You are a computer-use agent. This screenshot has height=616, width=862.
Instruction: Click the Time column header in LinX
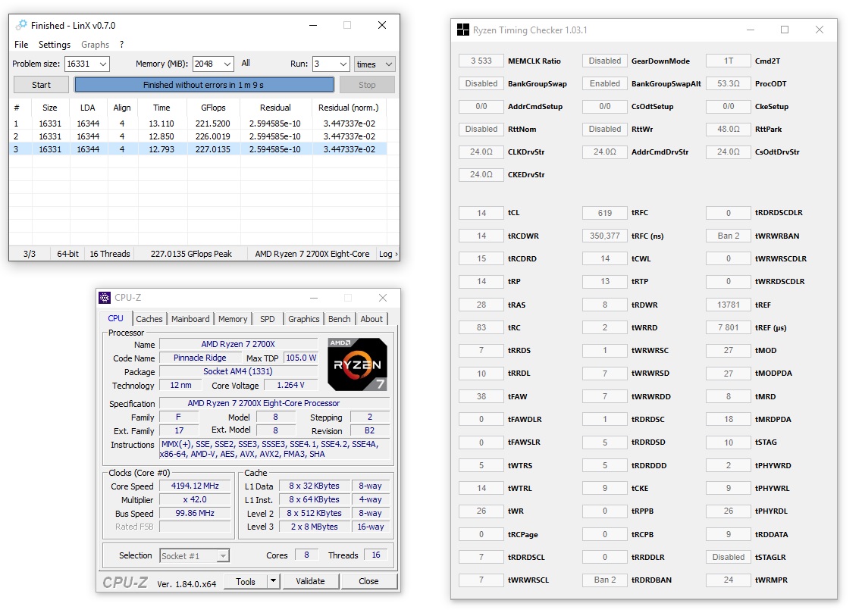click(161, 108)
